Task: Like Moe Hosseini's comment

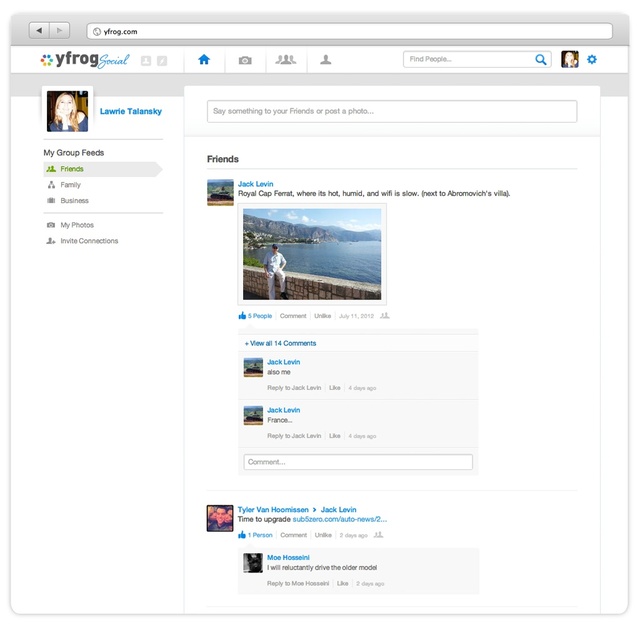Action: click(x=342, y=583)
